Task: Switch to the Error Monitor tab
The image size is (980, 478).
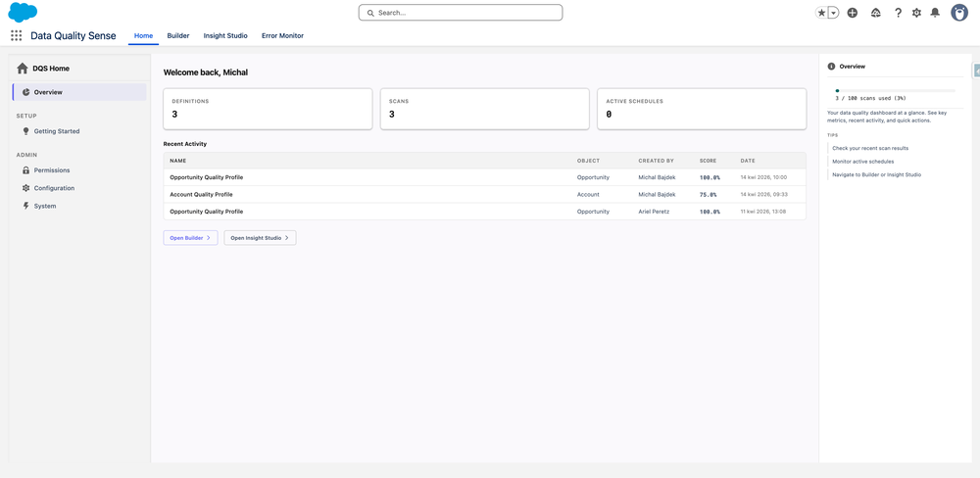Action: click(282, 35)
